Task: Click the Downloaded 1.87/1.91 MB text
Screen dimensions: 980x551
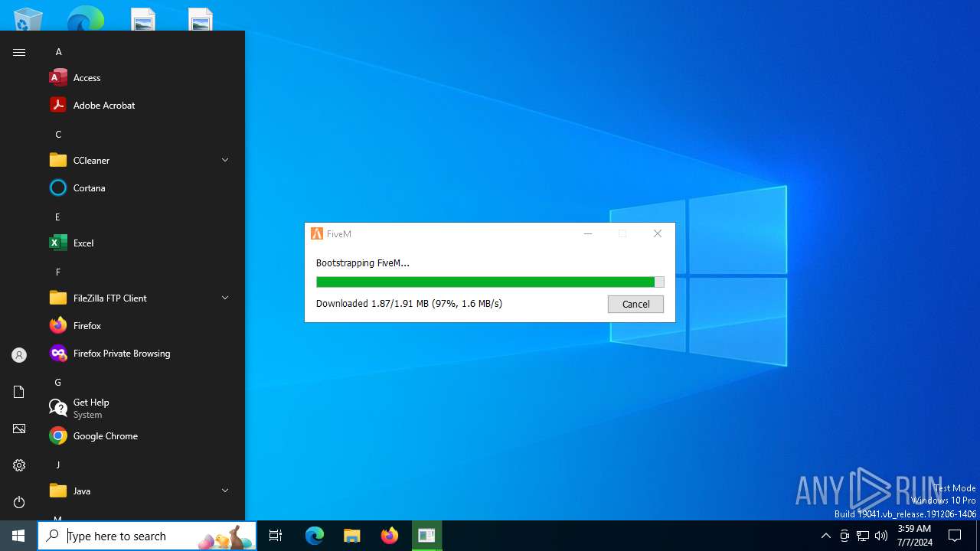Action: pyautogui.click(x=409, y=304)
